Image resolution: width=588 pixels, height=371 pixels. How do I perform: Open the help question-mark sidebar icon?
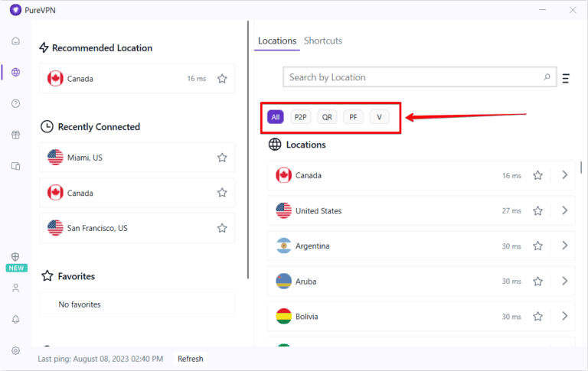(16, 103)
